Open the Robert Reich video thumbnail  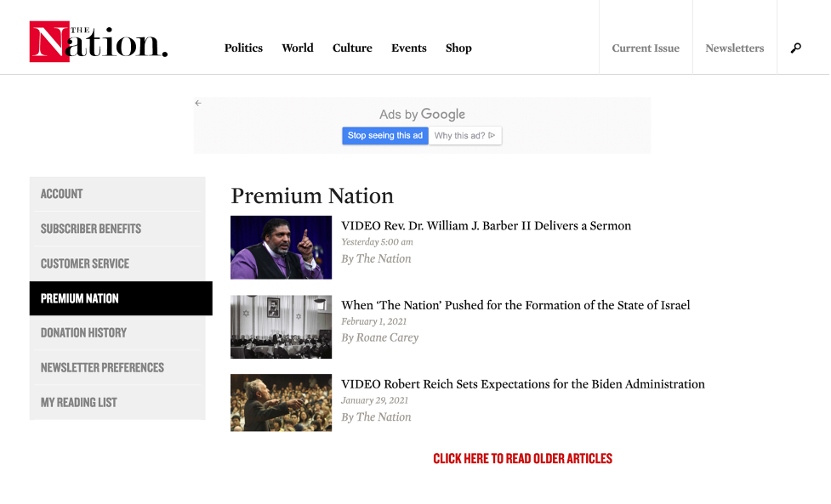tap(282, 403)
